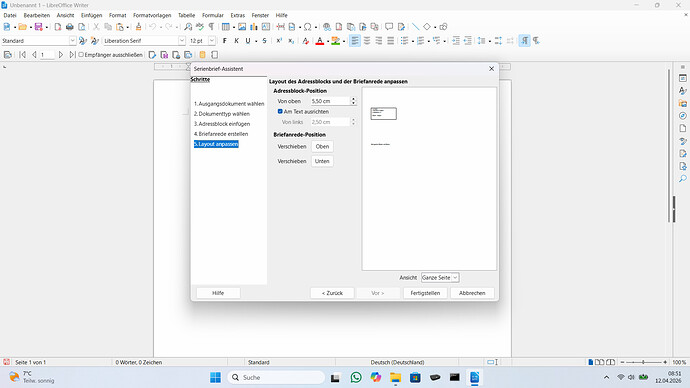
Task: Click the Find and replace icon
Action: point(188,27)
